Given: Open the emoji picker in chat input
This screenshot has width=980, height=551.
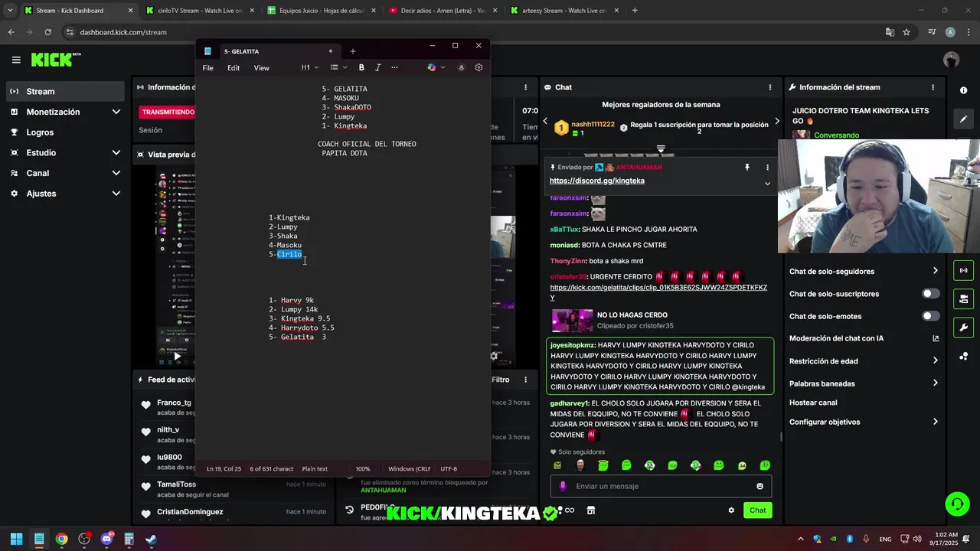Looking at the screenshot, I should (x=759, y=486).
